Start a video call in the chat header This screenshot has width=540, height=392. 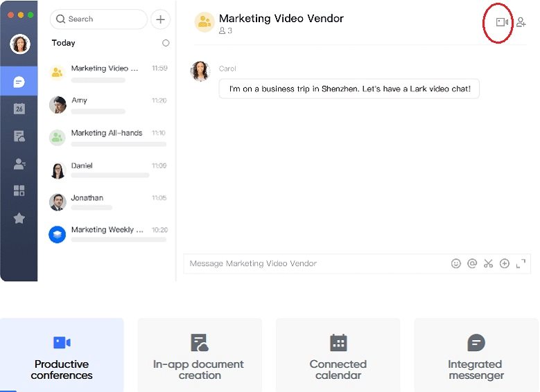(501, 22)
